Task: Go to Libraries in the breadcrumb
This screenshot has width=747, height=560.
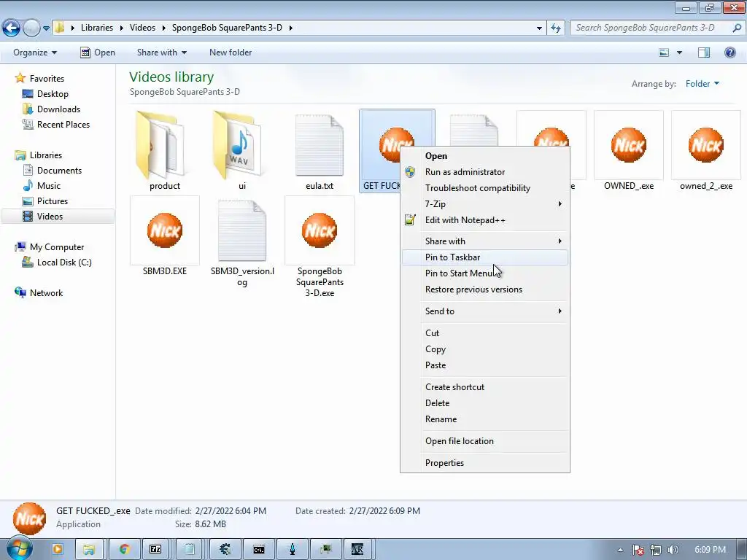Action: click(97, 28)
